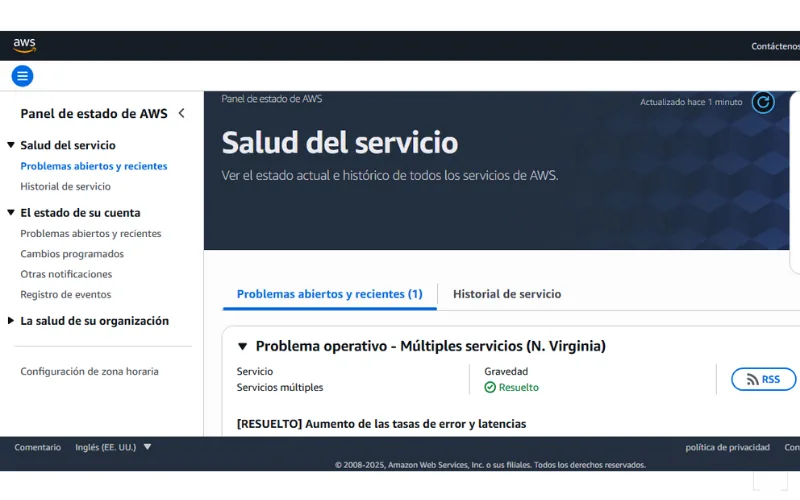Click the refresh icon beside update time
Screen dimensions: 800x500
[x=763, y=102]
